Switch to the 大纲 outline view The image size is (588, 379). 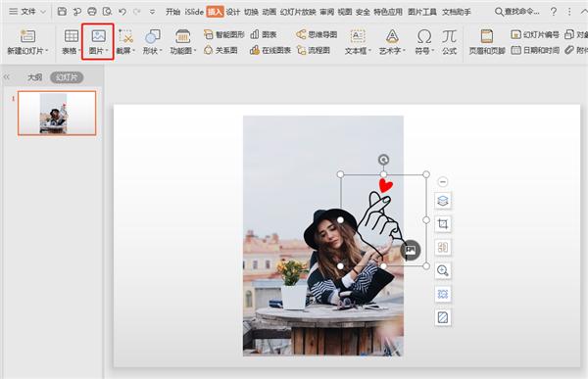tap(35, 77)
